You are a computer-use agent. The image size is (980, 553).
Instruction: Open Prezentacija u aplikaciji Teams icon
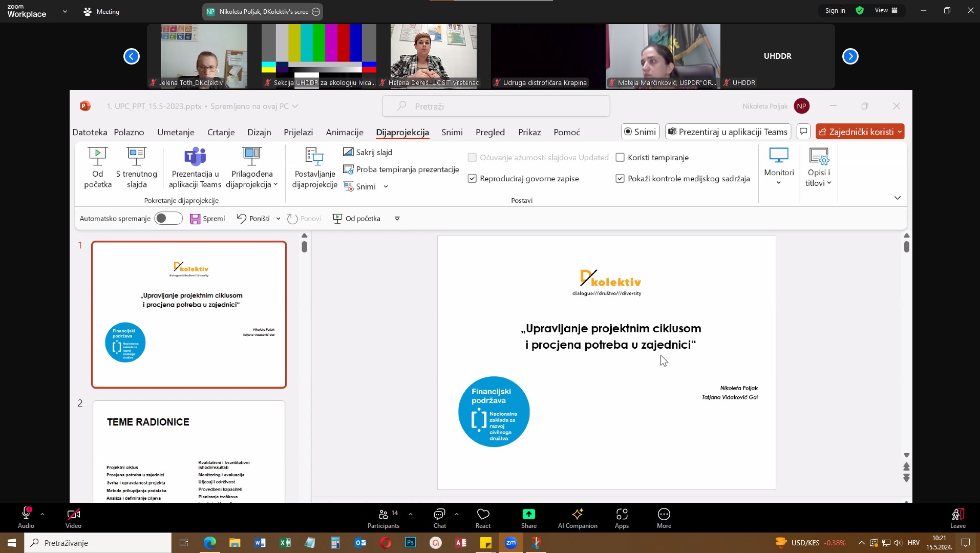pos(195,157)
